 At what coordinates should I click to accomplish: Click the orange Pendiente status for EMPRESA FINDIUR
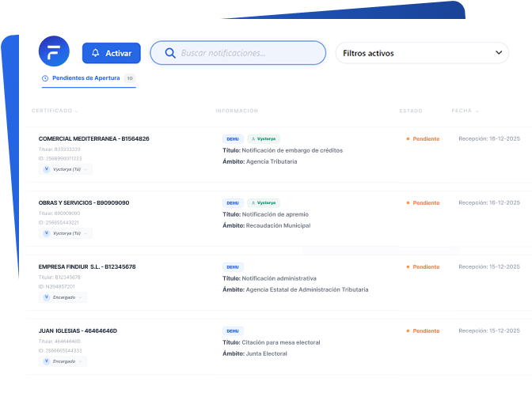coord(424,267)
